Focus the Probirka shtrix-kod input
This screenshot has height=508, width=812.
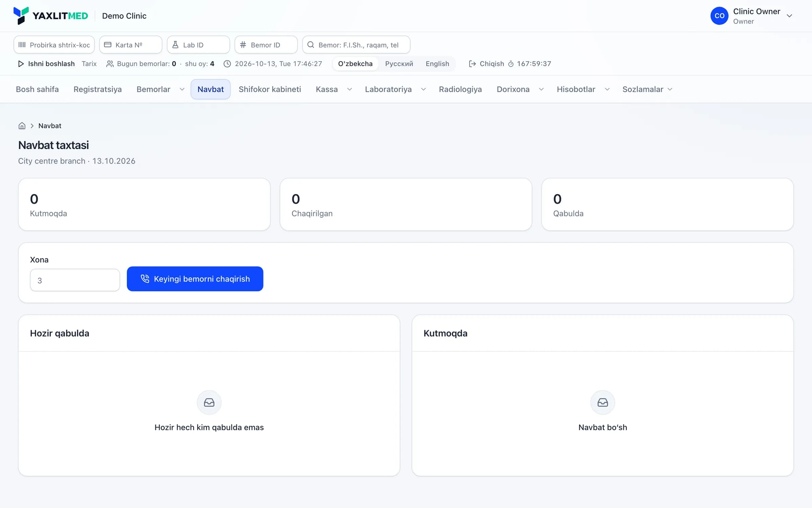click(54, 45)
